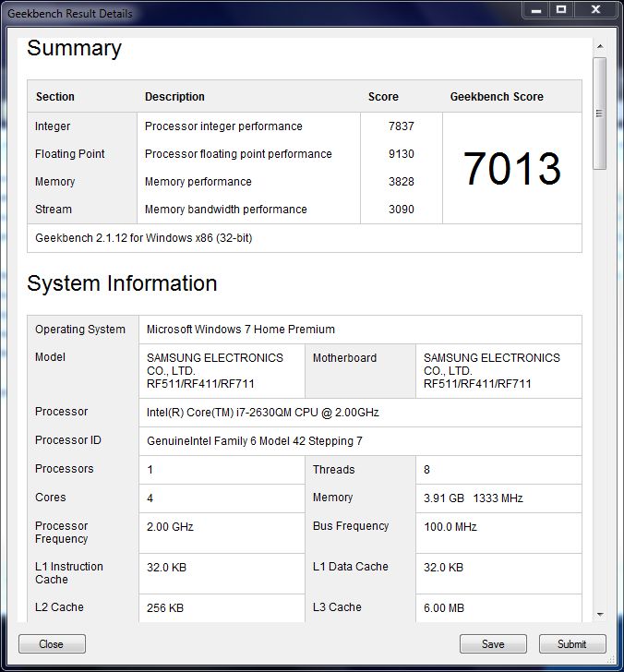Click the Bus Frequency label
624x672 pixels.
pyautogui.click(x=351, y=526)
